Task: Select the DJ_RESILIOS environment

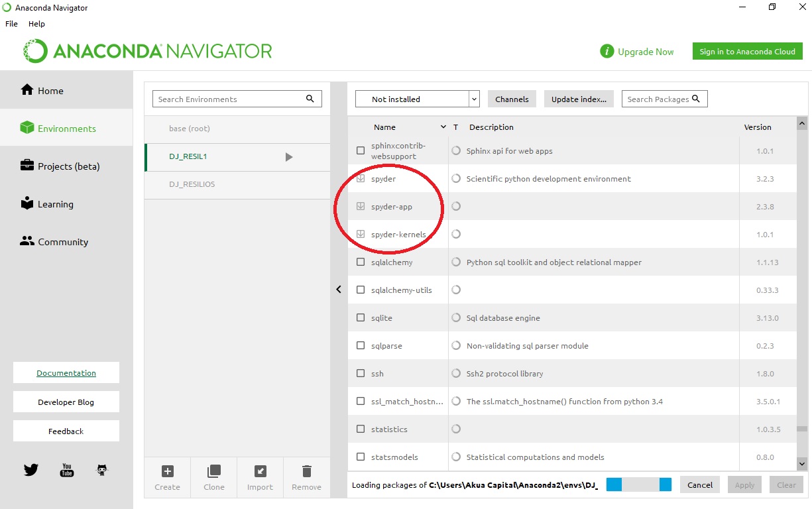Action: [x=237, y=184]
